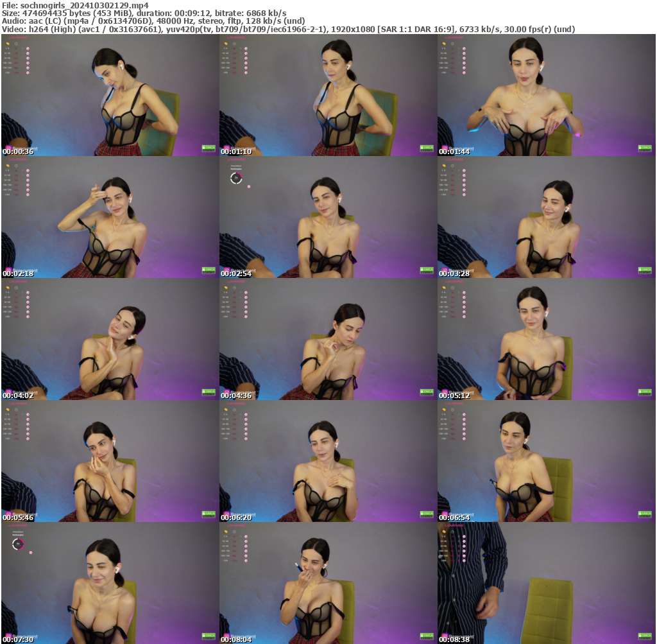The height and width of the screenshot is (644, 657).
Task: Toggle the level indicator beside tier 100-199
Action: coord(23,63)
